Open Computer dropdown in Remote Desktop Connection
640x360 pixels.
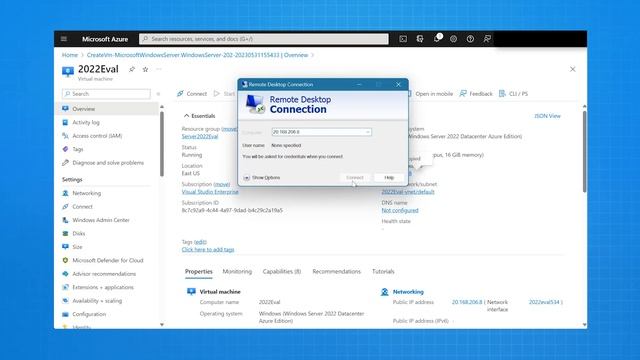tap(367, 132)
